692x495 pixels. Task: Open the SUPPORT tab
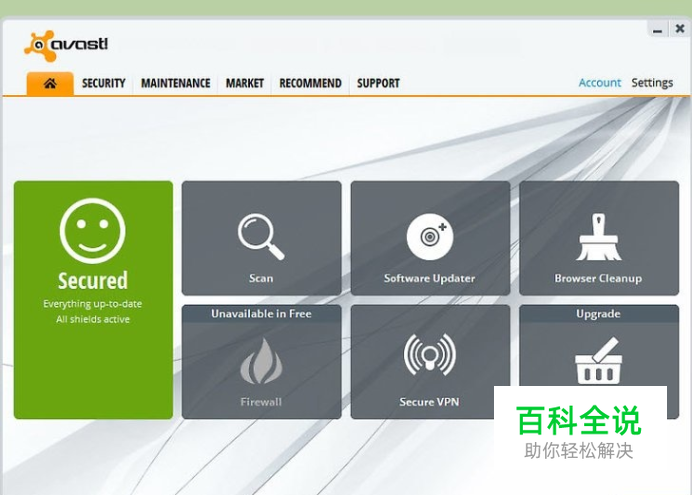pyautogui.click(x=378, y=83)
